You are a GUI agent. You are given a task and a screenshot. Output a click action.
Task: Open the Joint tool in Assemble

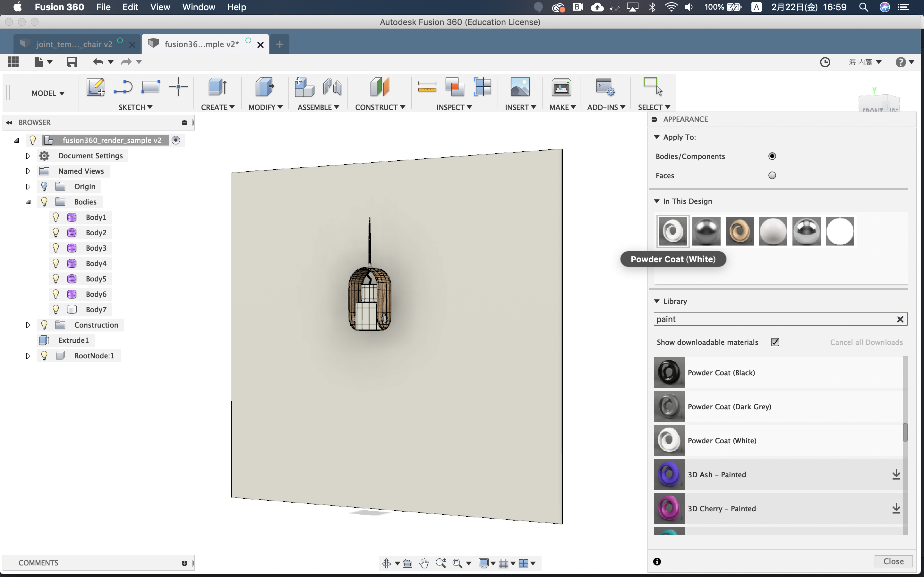point(332,87)
